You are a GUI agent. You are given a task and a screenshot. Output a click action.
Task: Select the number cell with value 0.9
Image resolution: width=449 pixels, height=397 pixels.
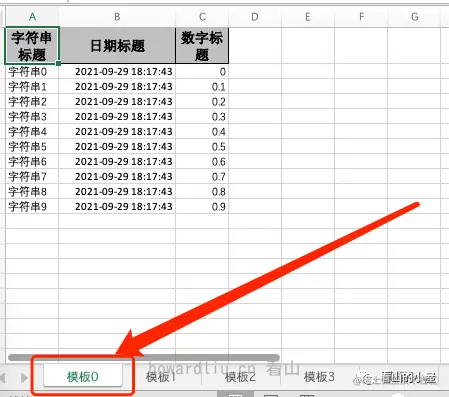202,206
